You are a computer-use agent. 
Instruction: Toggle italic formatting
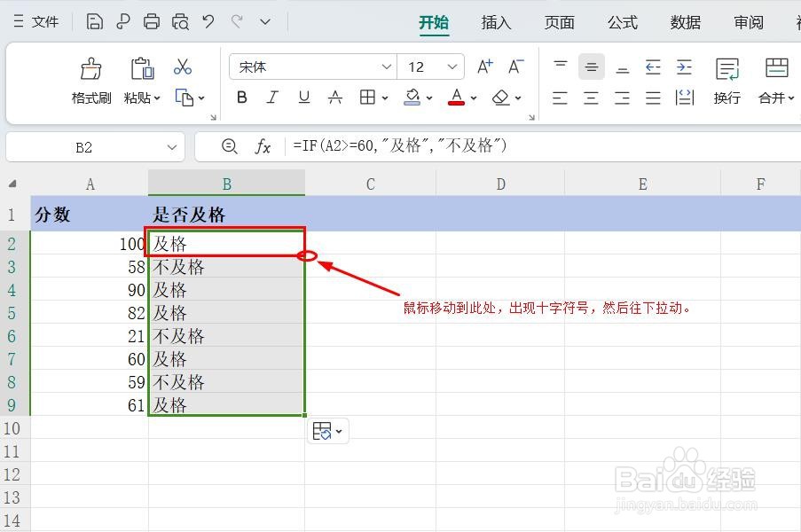click(x=272, y=98)
